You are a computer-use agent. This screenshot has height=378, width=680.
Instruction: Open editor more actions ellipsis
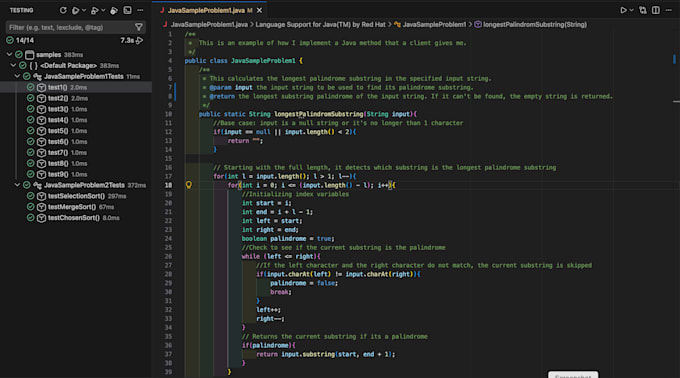pyautogui.click(x=669, y=10)
